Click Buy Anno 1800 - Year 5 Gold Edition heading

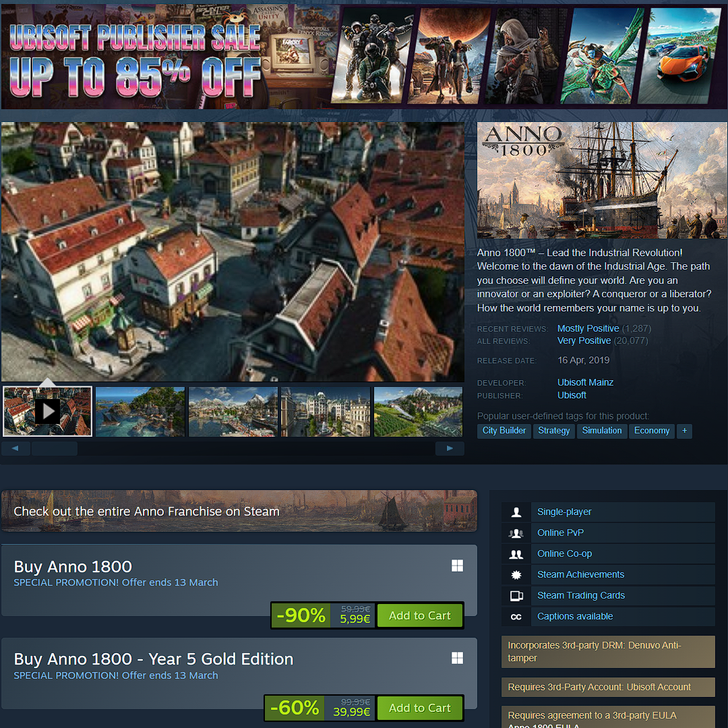[x=154, y=659]
